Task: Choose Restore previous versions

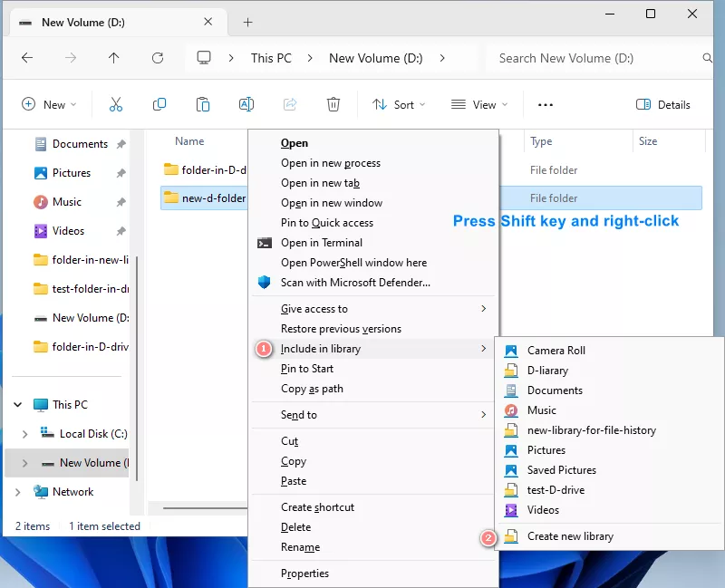Action: [x=373, y=329]
